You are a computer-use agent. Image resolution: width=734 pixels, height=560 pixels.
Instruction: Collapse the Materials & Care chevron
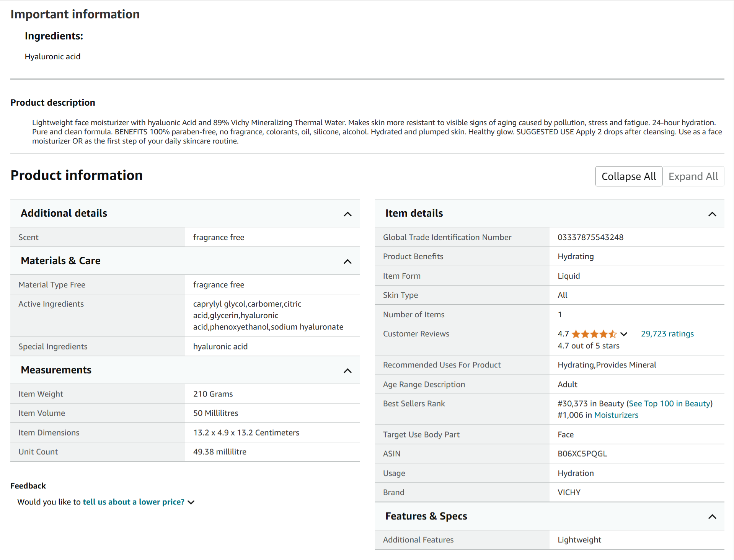coord(347,261)
